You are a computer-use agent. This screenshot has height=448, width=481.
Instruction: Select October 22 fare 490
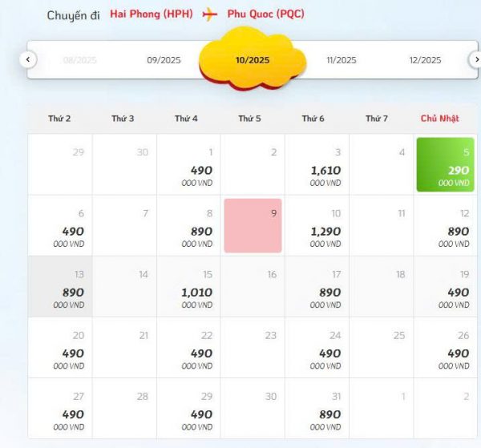(188, 347)
